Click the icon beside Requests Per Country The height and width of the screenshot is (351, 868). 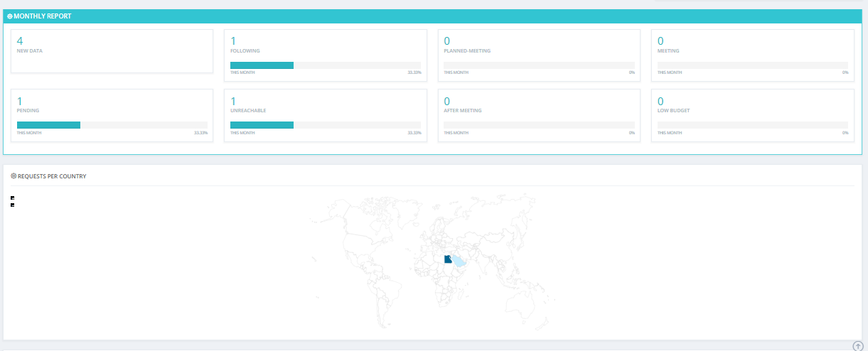(x=14, y=175)
